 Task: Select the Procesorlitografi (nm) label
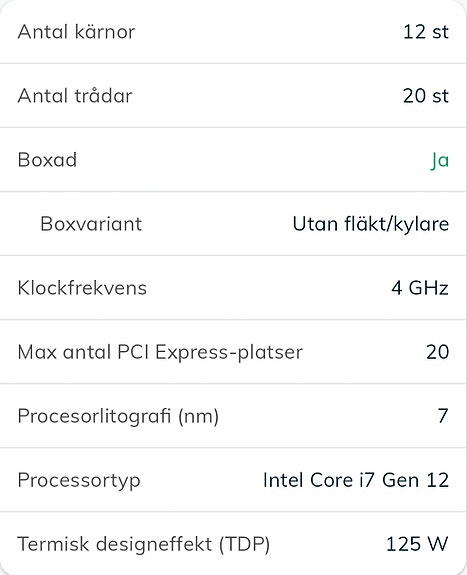coord(118,416)
